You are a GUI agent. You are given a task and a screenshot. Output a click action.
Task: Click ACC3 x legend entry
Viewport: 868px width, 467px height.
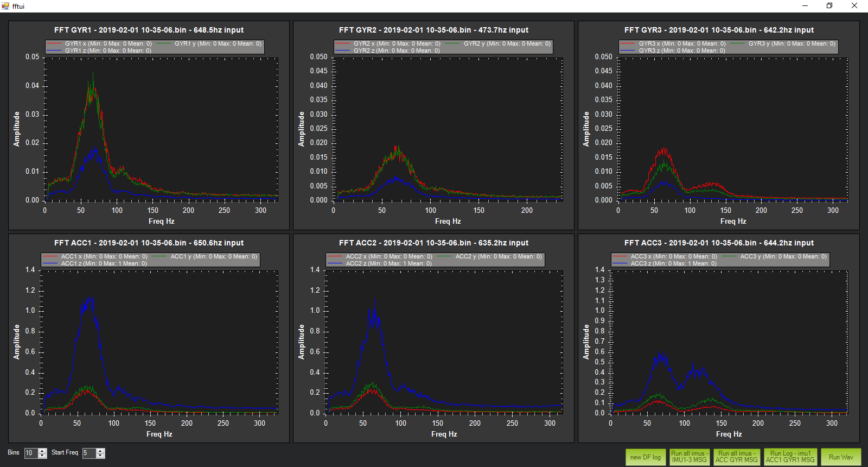coord(665,256)
